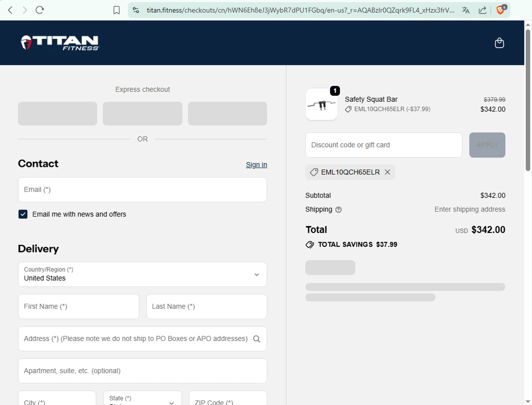
Task: Click the Total Savings tag icon
Action: pyautogui.click(x=310, y=245)
